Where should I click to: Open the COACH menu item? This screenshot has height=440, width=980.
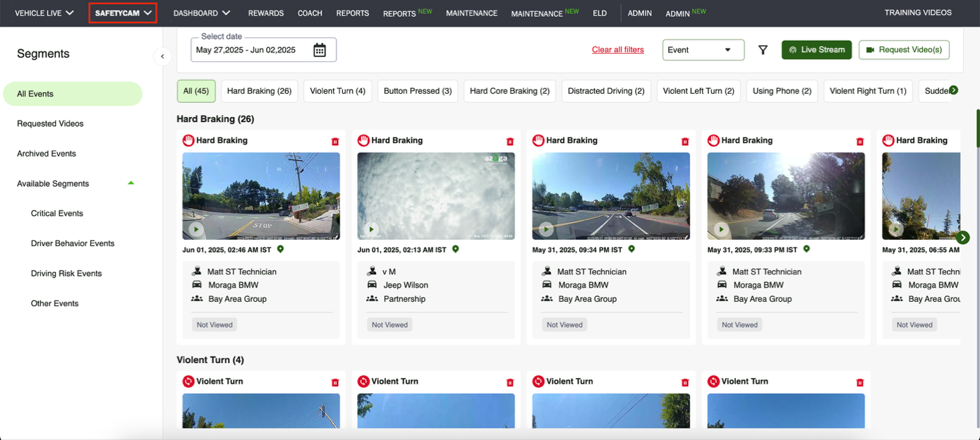pyautogui.click(x=310, y=13)
